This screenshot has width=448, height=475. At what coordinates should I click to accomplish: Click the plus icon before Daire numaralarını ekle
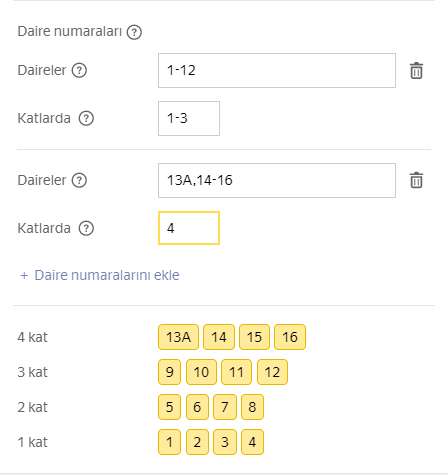point(24,276)
